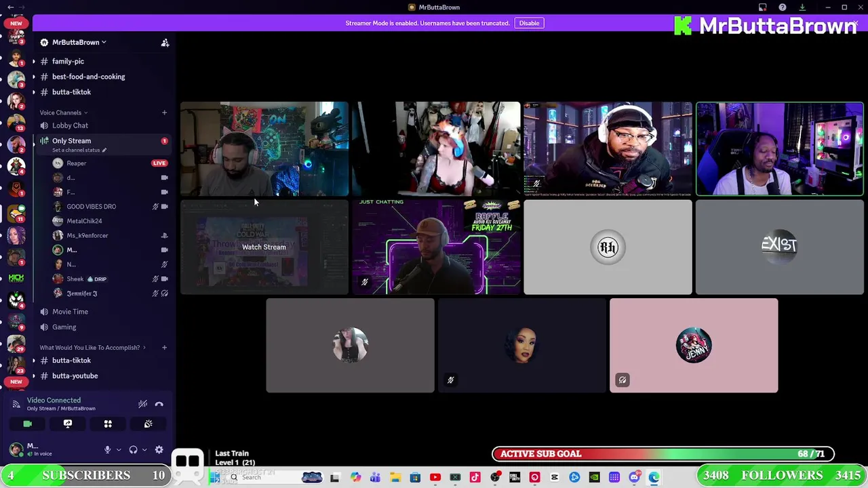Expand the best-food-and-cooking thread arrow

click(33, 77)
